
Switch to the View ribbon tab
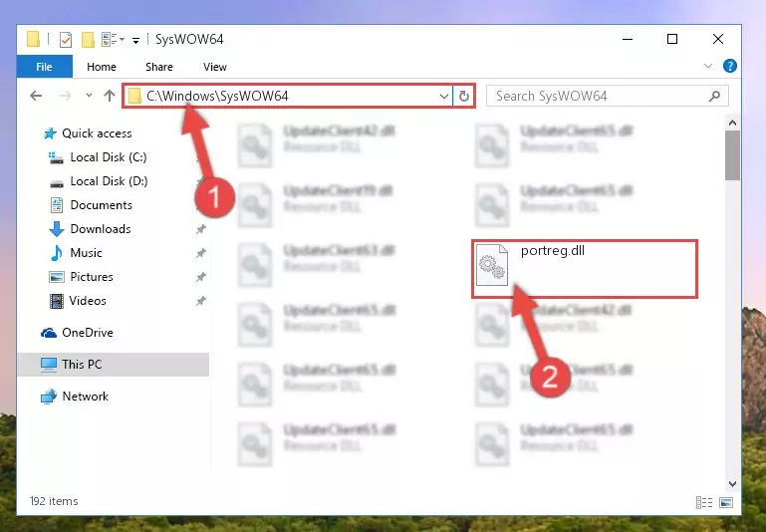(215, 67)
